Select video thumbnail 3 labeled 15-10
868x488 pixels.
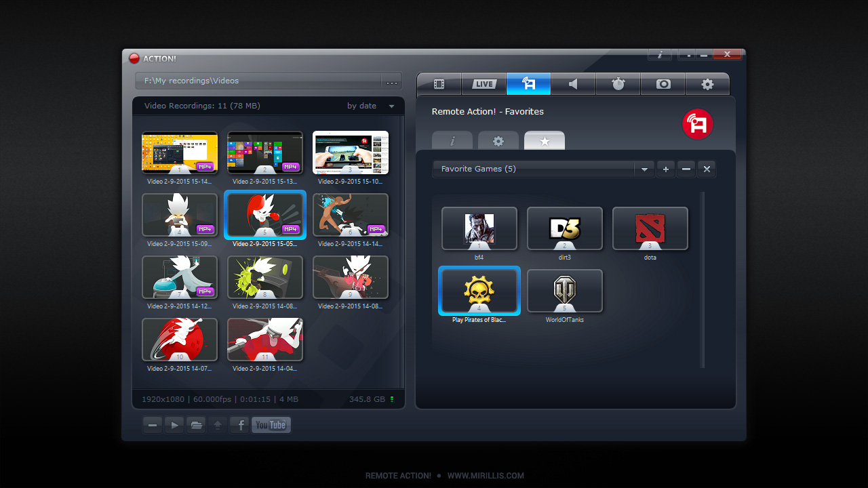click(x=351, y=152)
